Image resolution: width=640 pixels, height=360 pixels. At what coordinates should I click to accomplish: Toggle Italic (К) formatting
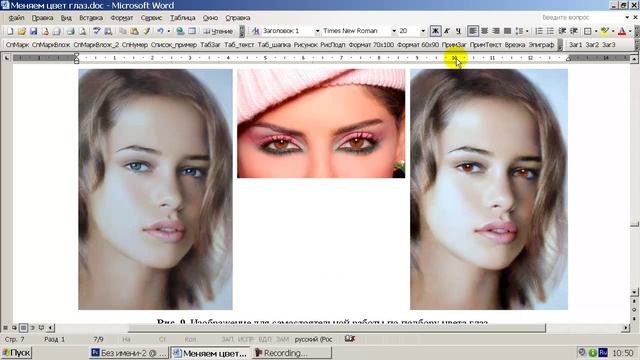[x=447, y=31]
